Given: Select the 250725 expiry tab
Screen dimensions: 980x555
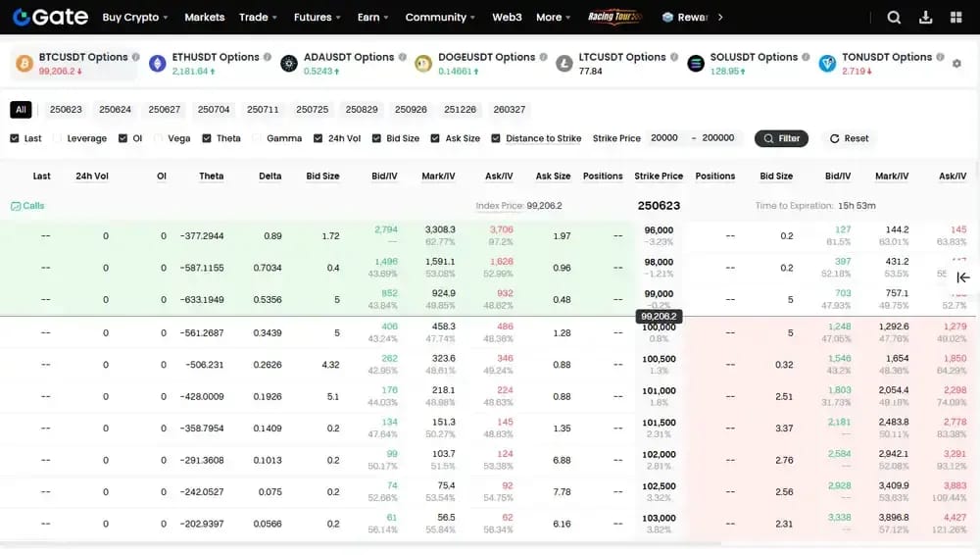Looking at the screenshot, I should click(x=312, y=110).
